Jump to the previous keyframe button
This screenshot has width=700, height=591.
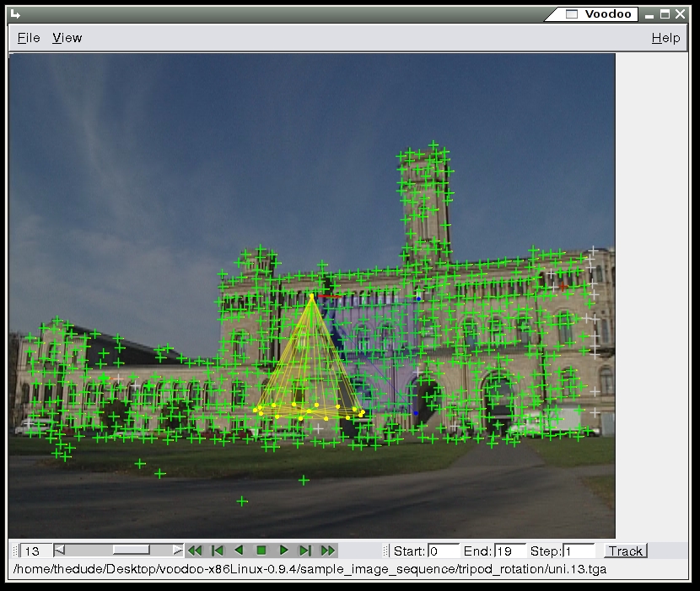217,551
